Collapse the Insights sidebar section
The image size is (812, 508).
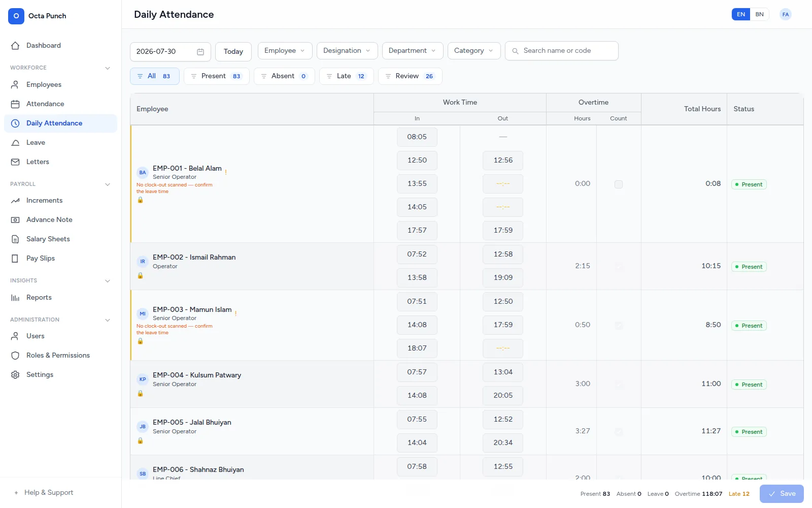click(x=108, y=280)
